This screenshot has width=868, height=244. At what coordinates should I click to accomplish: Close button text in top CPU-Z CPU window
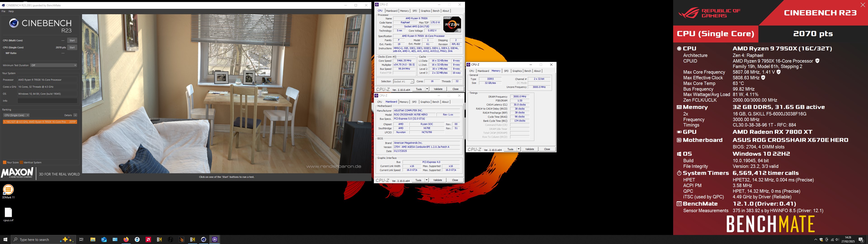click(455, 89)
